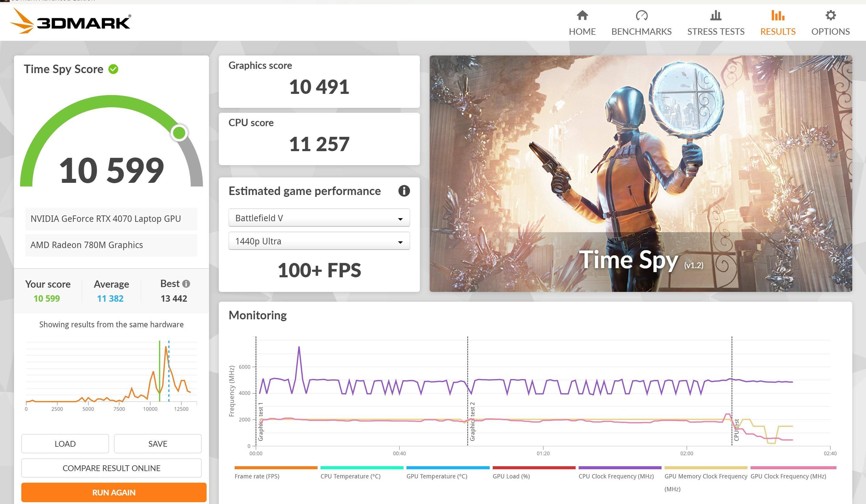Toggle the Frame rate (FPS) legend series

coord(257,476)
